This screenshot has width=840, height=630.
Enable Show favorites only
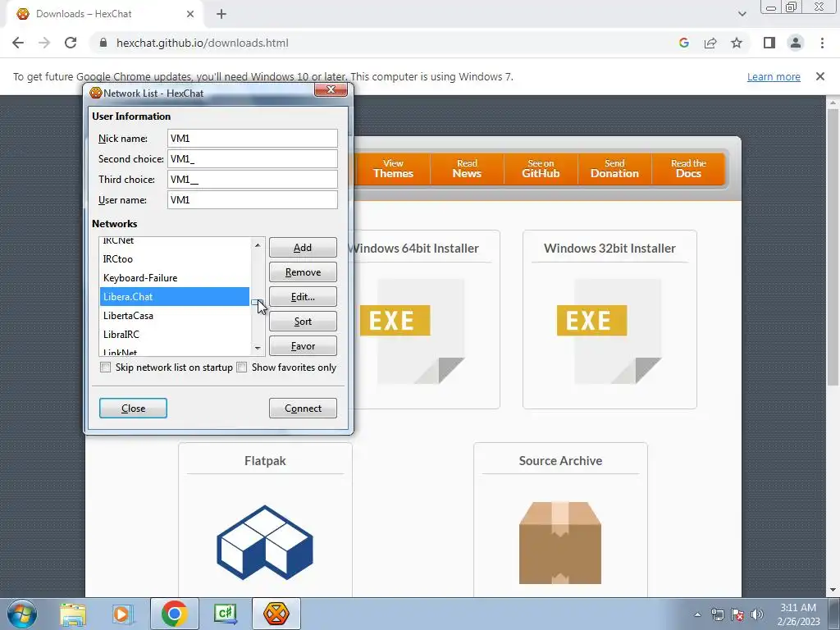point(242,367)
